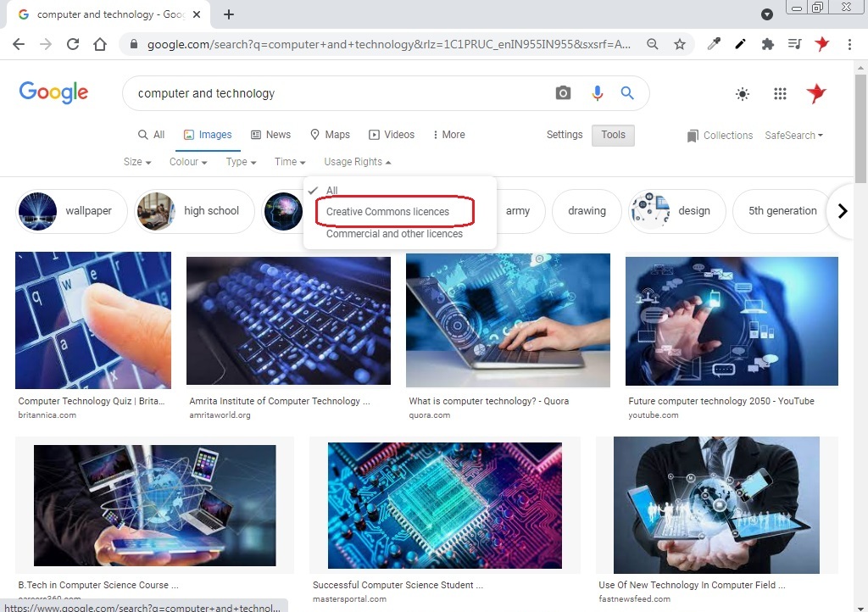
Task: Switch to the News tab
Action: coord(270,135)
